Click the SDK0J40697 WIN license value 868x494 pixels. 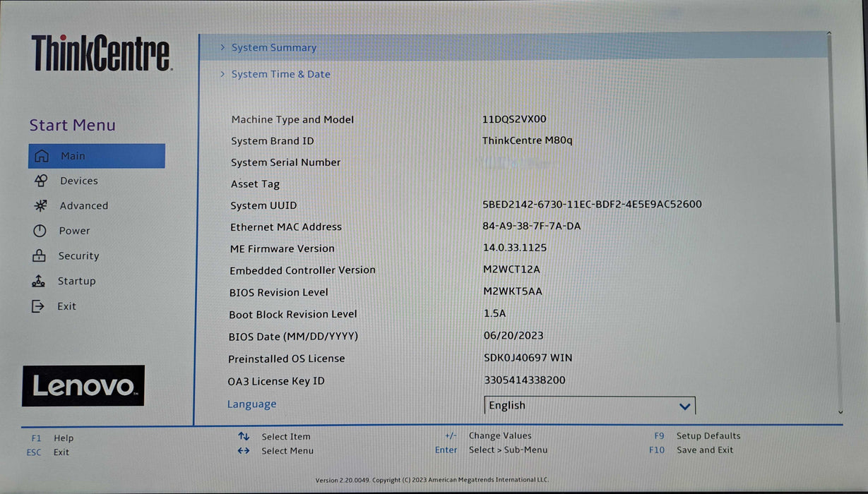528,358
